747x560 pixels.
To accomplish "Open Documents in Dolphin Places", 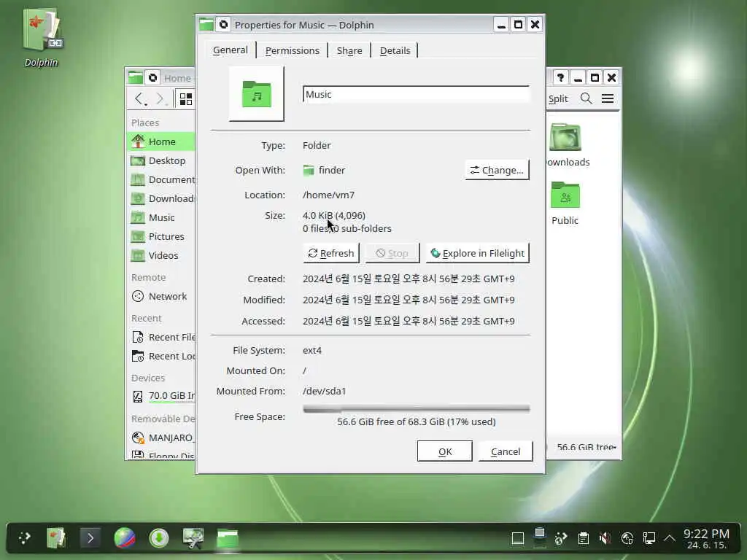I will pyautogui.click(x=161, y=179).
